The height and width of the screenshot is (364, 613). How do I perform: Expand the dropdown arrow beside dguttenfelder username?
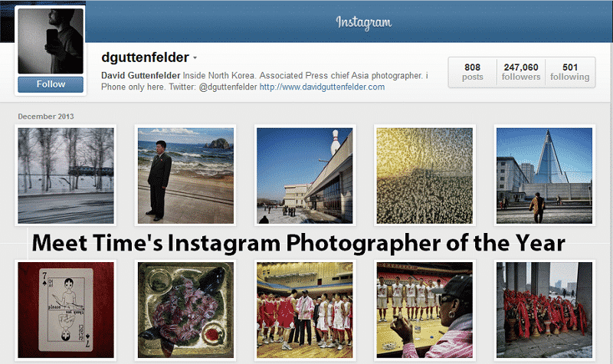(195, 58)
